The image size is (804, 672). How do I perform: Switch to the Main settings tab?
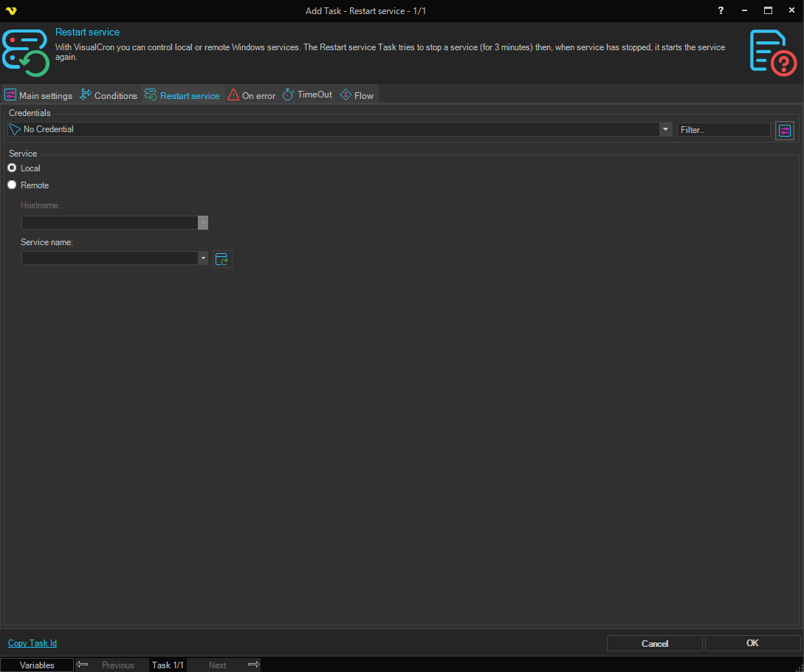38,95
